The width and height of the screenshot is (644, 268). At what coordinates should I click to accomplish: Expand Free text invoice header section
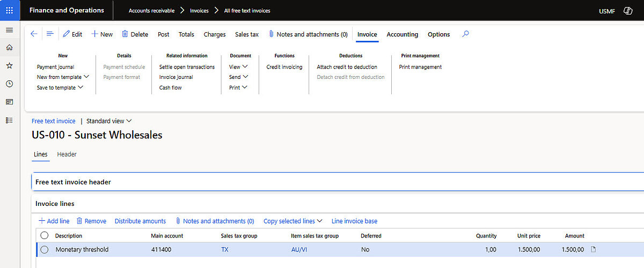click(x=338, y=182)
